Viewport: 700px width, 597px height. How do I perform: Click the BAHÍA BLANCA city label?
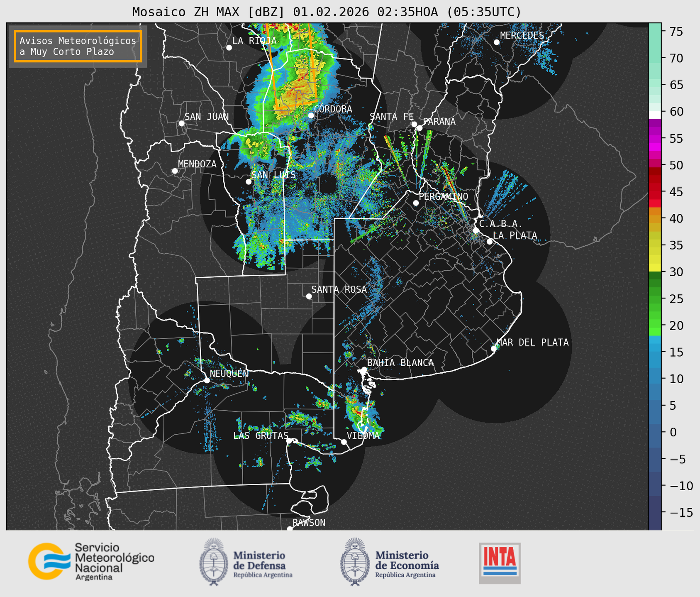tap(400, 362)
